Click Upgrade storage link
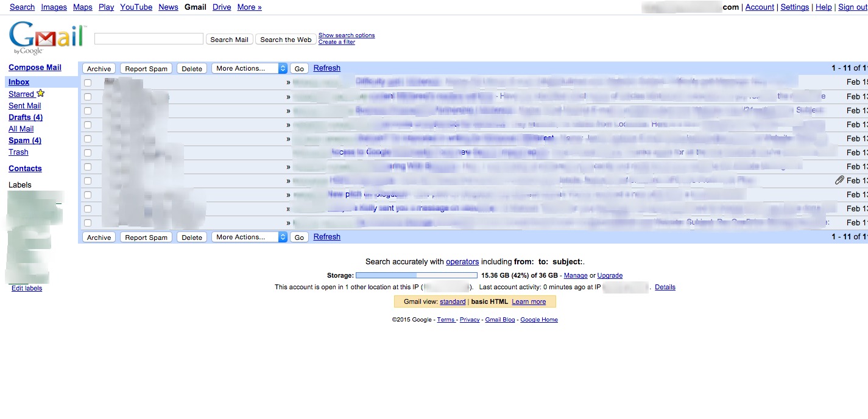This screenshot has height=419, width=868. tap(610, 276)
